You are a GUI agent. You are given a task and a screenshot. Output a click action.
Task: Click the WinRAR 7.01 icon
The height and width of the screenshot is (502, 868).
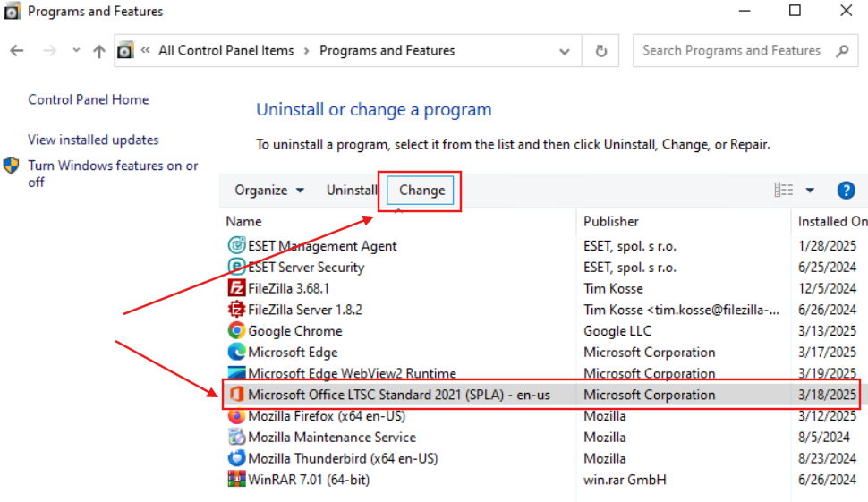click(x=236, y=479)
